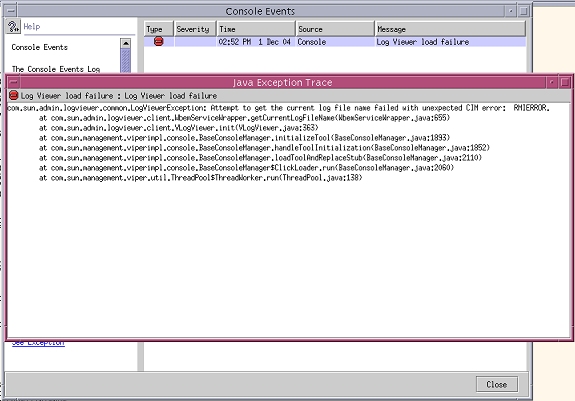Sort events by the Type column header
The width and height of the screenshot is (575, 401).
158,29
